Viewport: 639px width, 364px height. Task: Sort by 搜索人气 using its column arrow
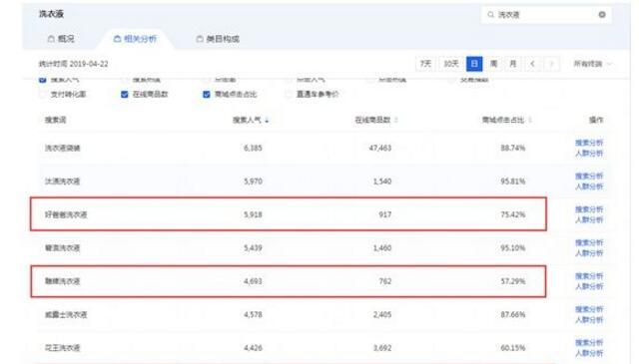(267, 120)
